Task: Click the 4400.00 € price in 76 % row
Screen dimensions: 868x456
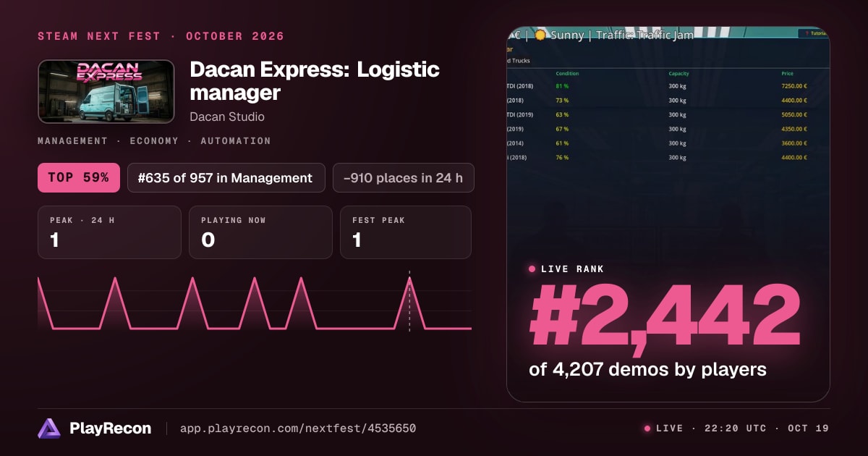Action: [x=793, y=158]
